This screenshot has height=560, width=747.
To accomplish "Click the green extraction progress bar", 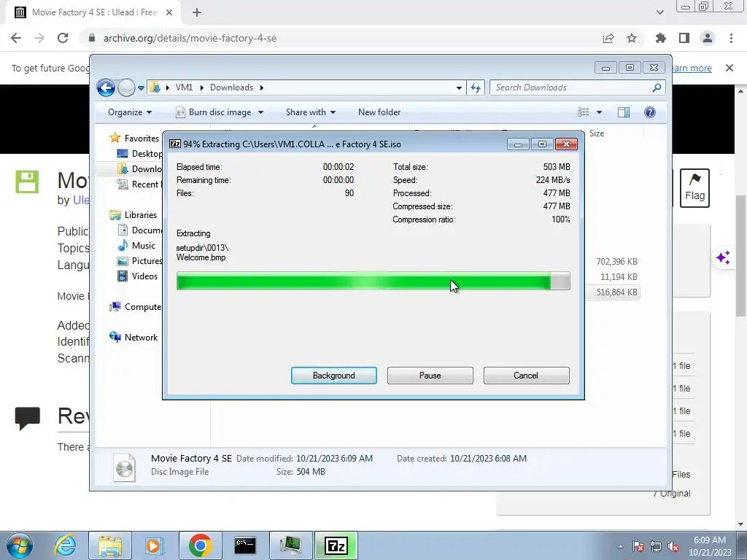I will coord(373,281).
